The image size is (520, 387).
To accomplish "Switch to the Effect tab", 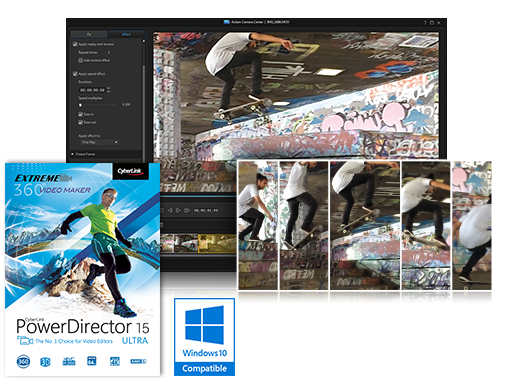I will [126, 34].
